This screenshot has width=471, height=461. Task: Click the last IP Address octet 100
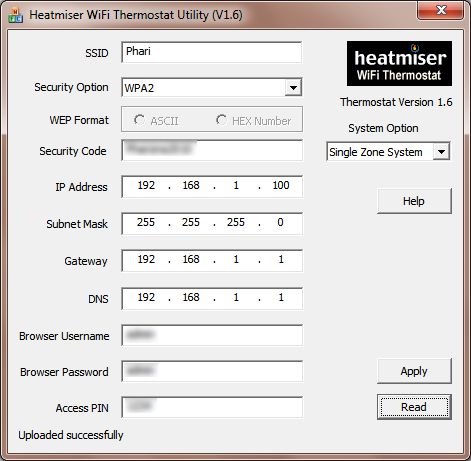coord(281,185)
